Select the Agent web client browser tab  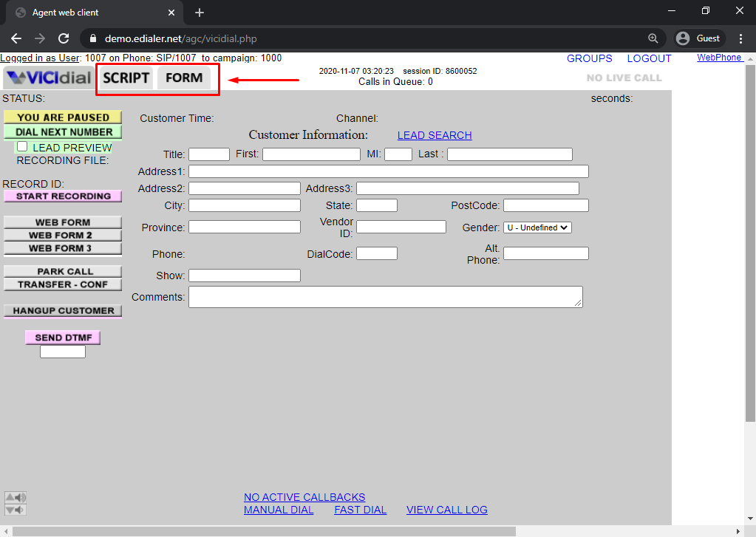[x=94, y=13]
